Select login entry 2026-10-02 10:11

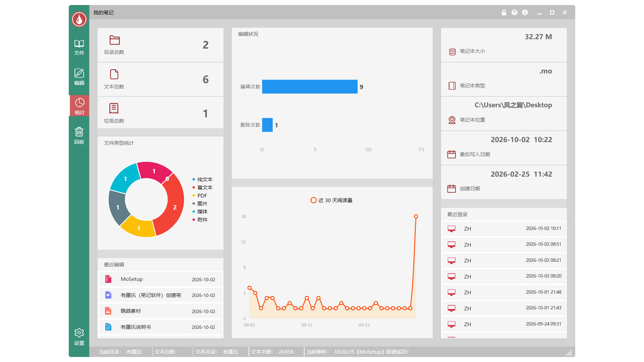[x=504, y=229]
